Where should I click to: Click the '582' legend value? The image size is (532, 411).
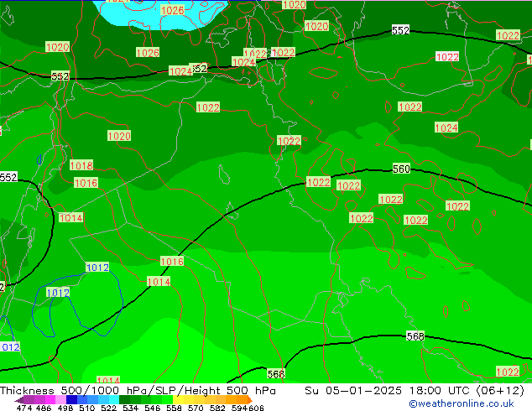[217, 408]
